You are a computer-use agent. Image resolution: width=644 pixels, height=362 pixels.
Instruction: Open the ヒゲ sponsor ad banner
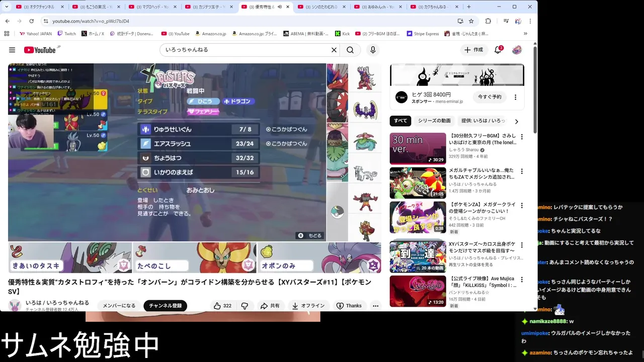457,75
